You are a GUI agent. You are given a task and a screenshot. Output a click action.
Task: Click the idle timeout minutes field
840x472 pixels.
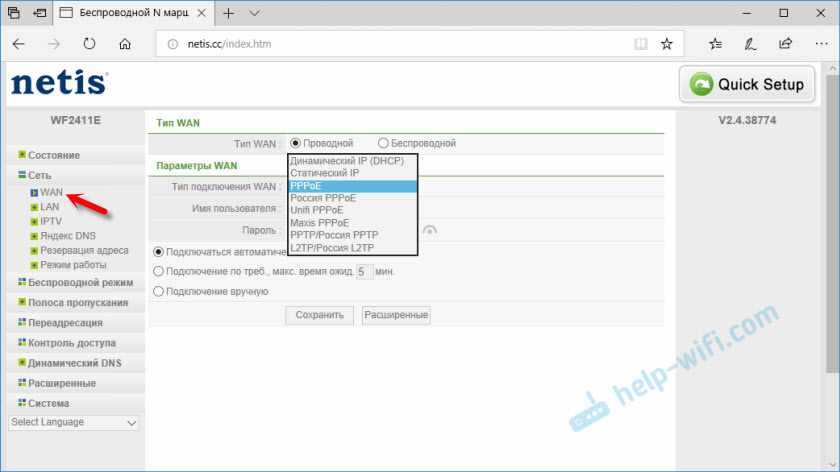pos(364,271)
